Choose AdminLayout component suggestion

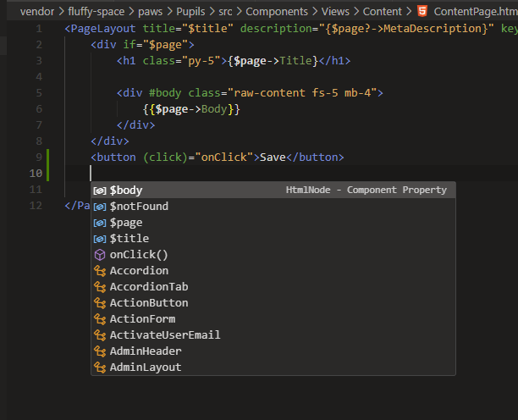point(273,367)
